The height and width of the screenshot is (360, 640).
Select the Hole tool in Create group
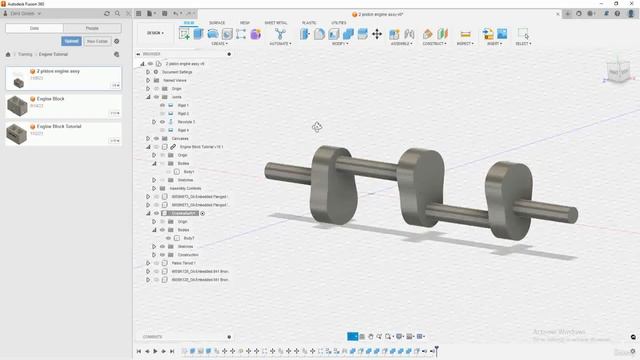tap(227, 34)
